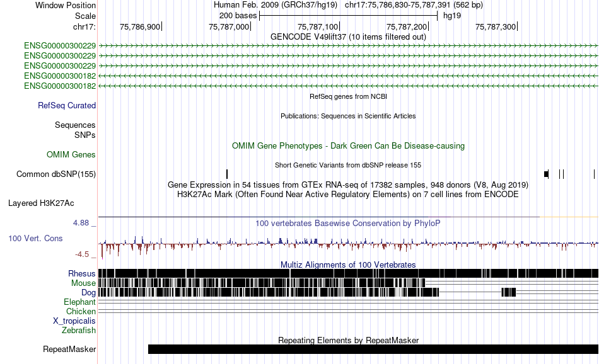
Task: Click the bottommost ENSG00000300182 transcript label
Action: (x=60, y=86)
